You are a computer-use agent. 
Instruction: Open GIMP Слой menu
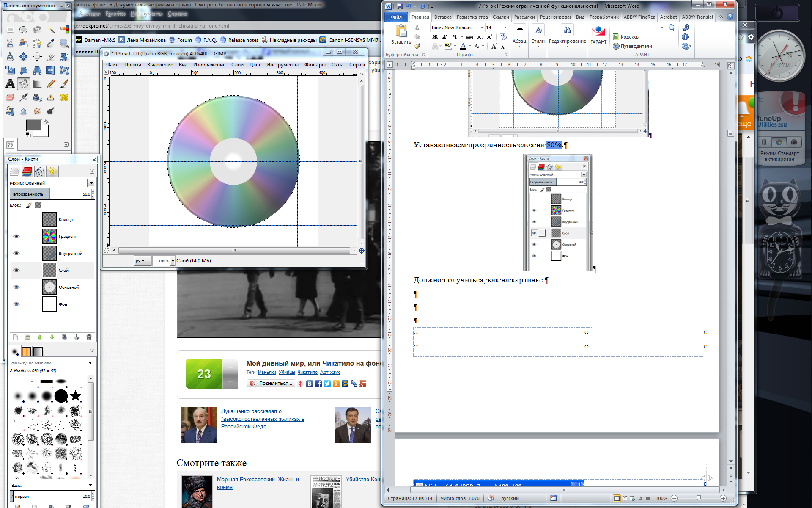(237, 65)
